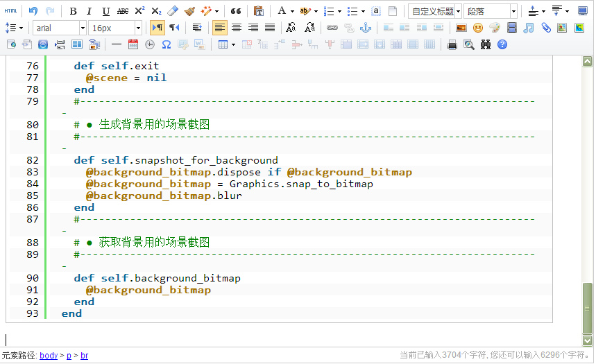Click the scrollbar up arrow

587,61
